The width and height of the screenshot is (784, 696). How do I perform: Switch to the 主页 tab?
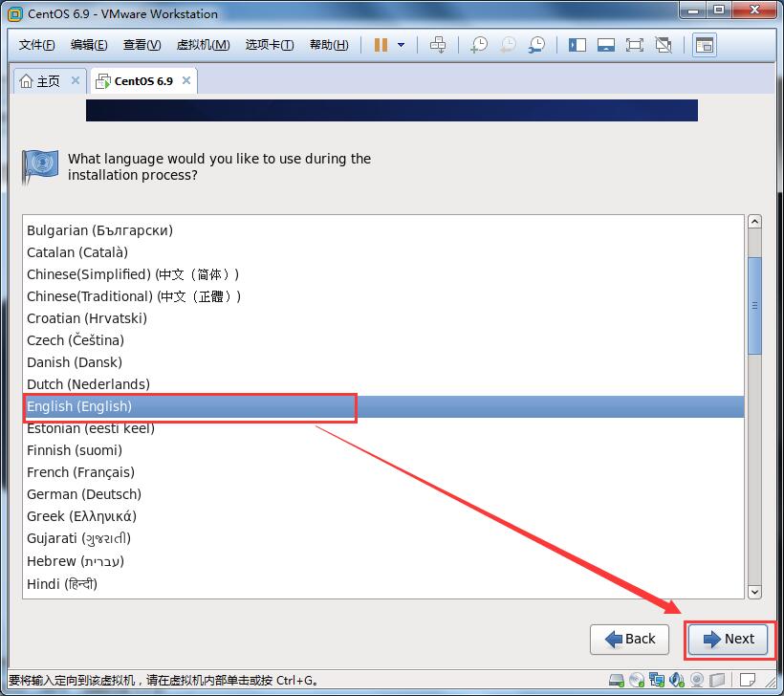point(50,81)
